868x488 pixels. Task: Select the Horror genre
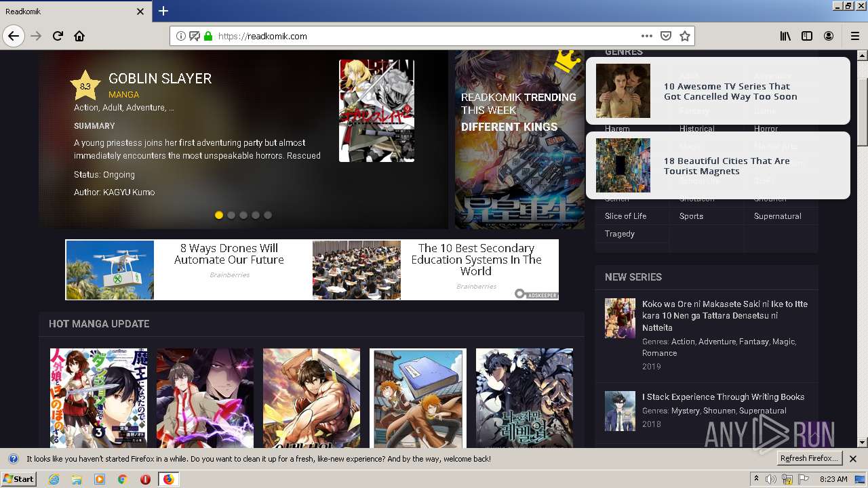pyautogui.click(x=766, y=129)
